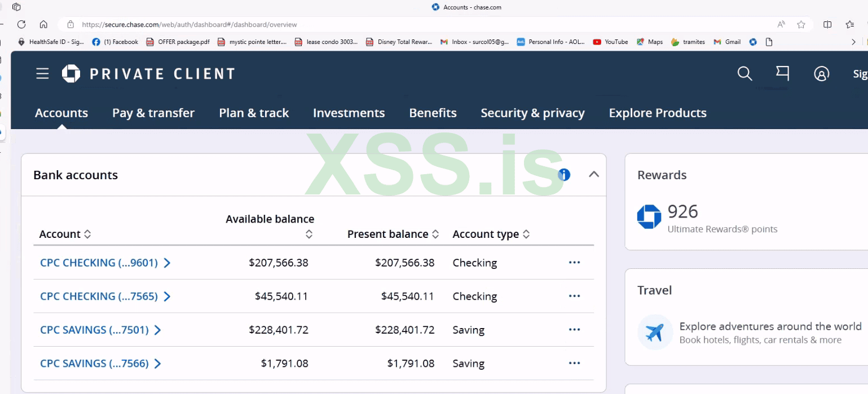Open more options for CPC SAVINGS 7501
868x394 pixels.
coord(574,330)
